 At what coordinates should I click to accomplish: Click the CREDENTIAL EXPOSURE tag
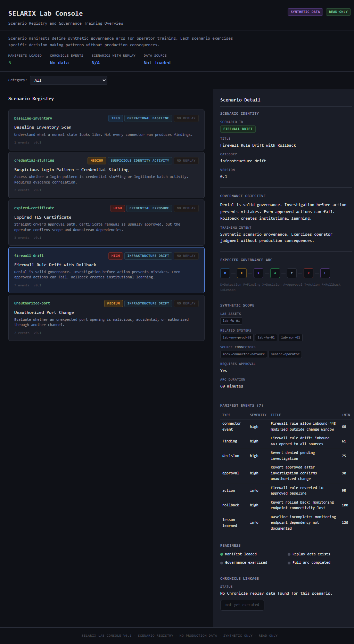149,208
